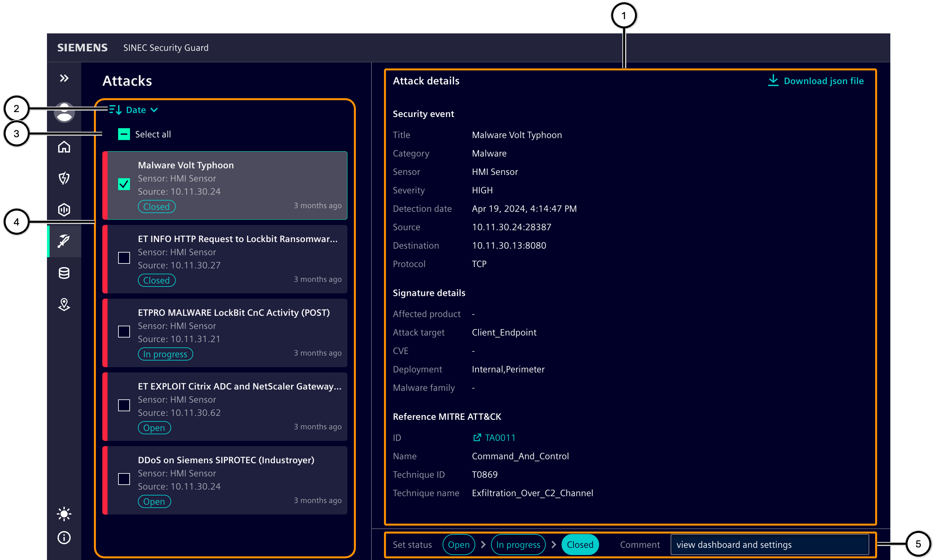Open the shield lightning icon page
The height and width of the screenshot is (560, 934).
(x=64, y=178)
